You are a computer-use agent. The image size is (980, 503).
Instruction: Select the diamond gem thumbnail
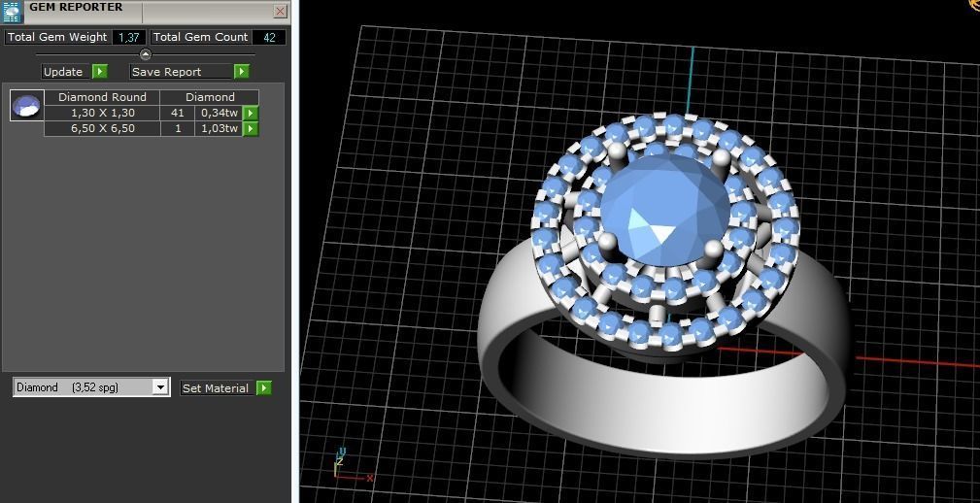(x=27, y=105)
